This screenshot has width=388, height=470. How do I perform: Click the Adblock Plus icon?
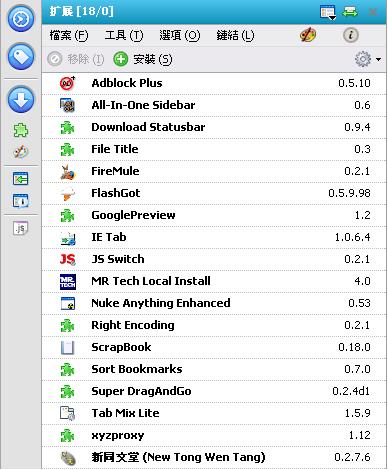(x=68, y=83)
